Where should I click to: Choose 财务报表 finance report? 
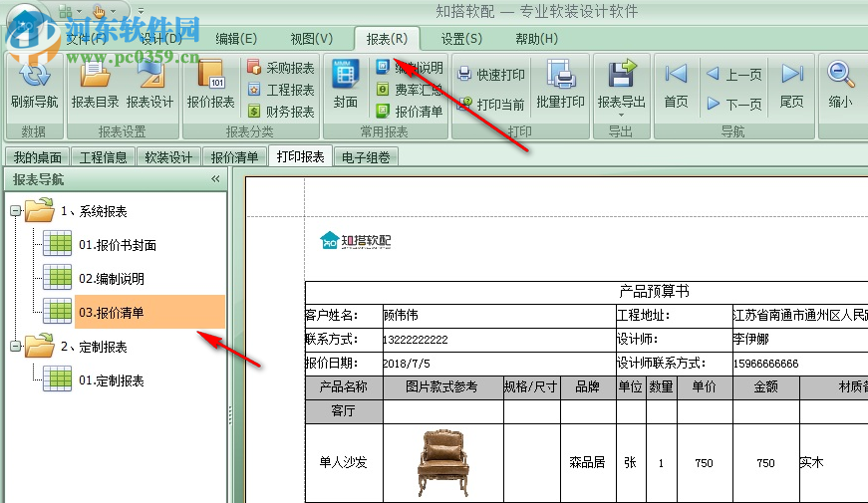point(281,112)
